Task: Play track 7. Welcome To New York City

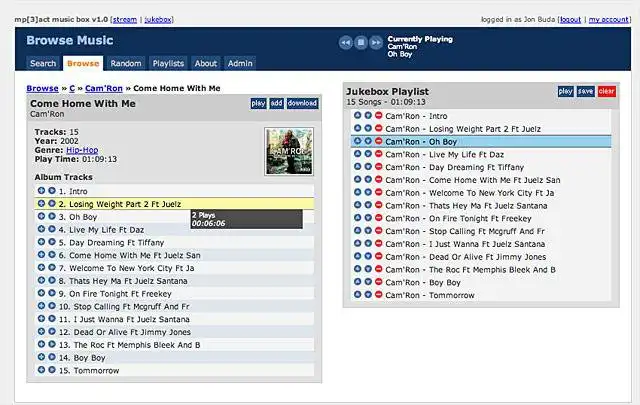Action: click(x=52, y=267)
